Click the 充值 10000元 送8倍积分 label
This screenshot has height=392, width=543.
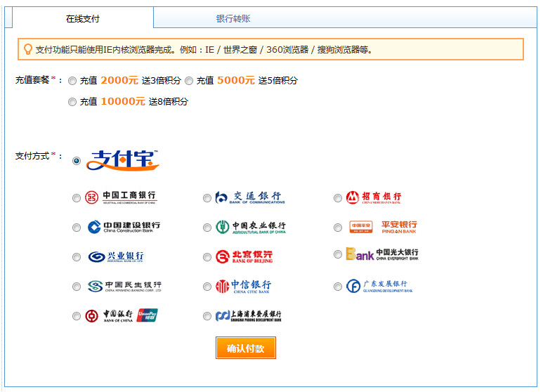[x=133, y=102]
